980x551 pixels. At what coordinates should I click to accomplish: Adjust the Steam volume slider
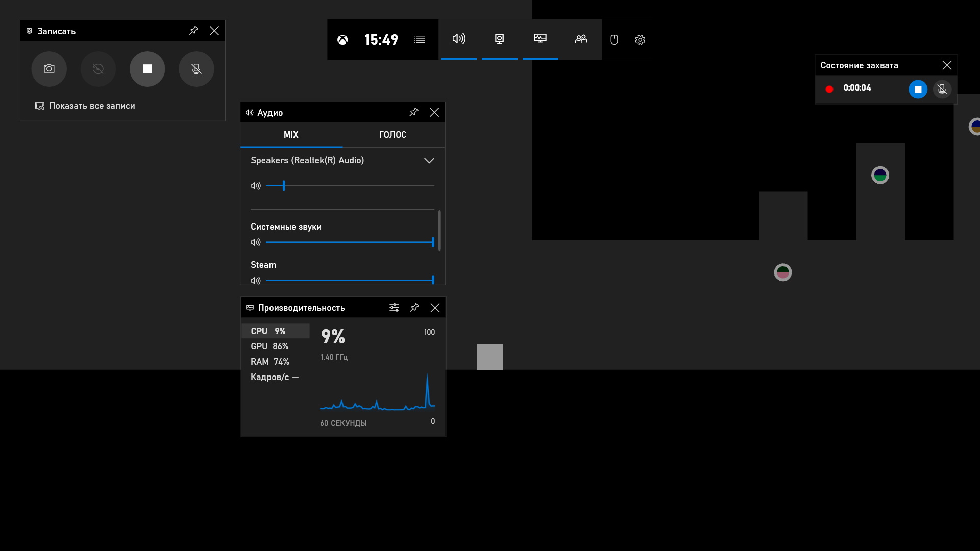point(350,280)
